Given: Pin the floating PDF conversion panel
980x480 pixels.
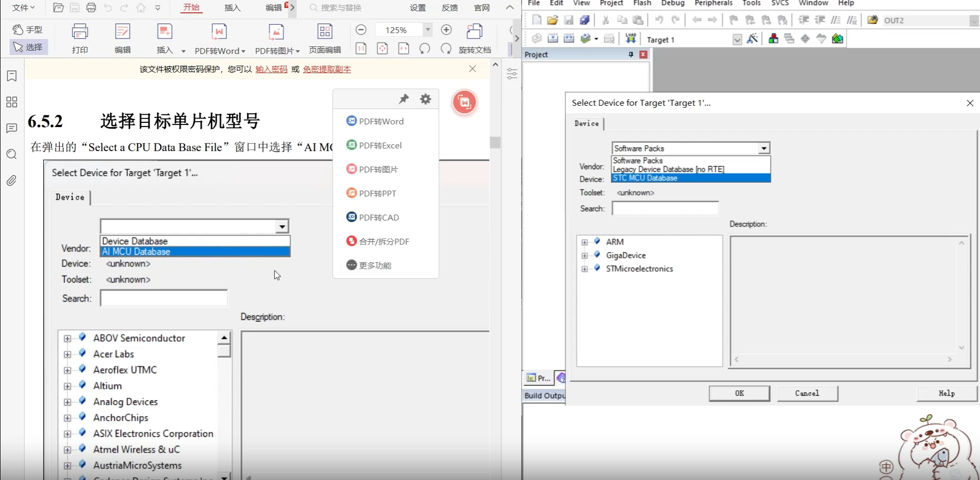Looking at the screenshot, I should point(404,99).
